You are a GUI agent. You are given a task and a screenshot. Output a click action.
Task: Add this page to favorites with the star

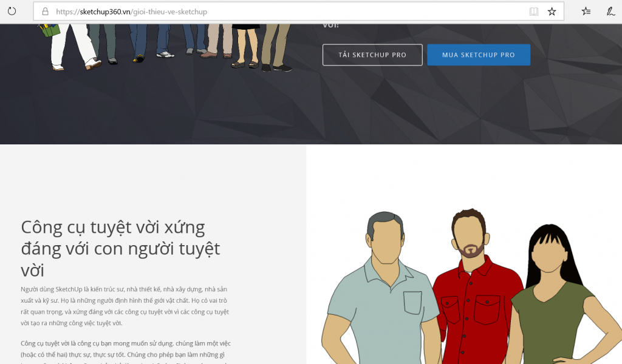point(552,12)
